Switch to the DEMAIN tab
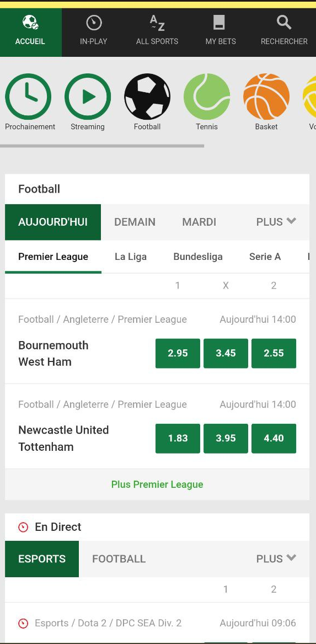 click(x=135, y=222)
